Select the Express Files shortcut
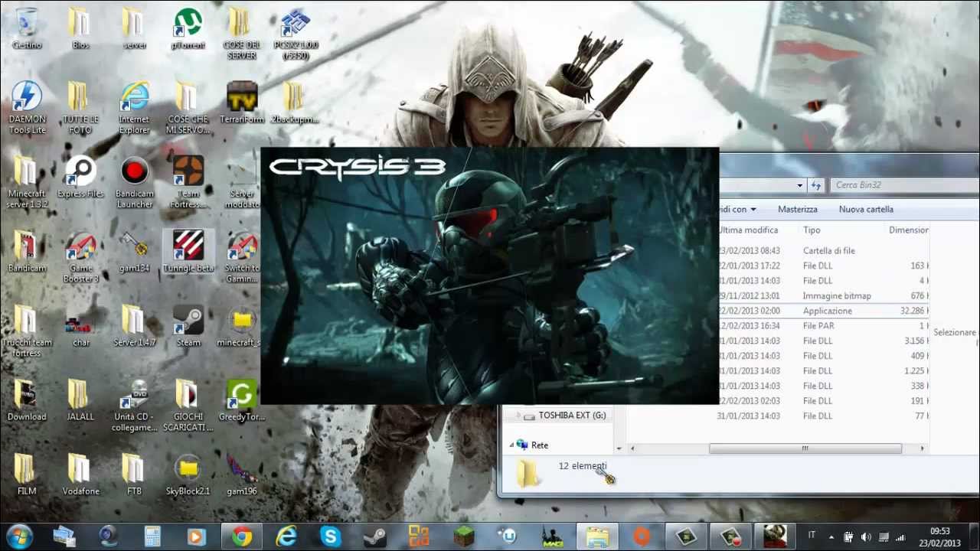This screenshot has height=551, width=980. click(x=80, y=177)
